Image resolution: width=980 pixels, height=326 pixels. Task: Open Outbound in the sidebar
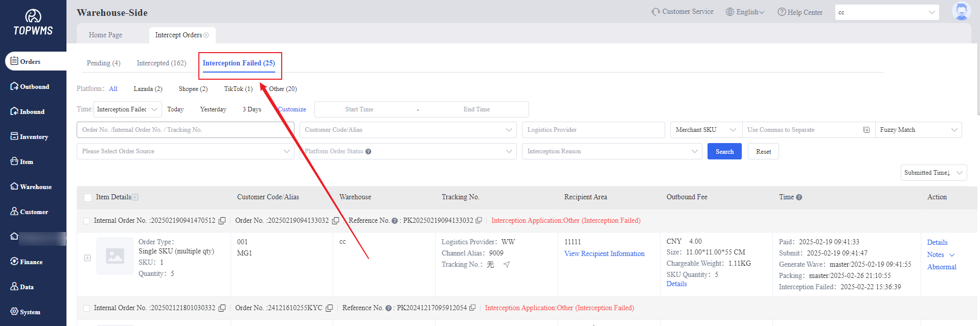point(30,87)
